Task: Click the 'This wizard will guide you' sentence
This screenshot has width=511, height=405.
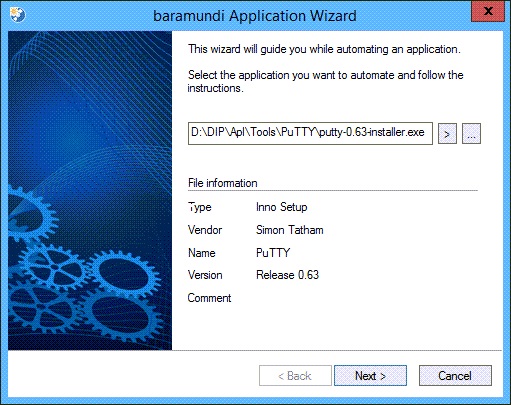Action: [324, 49]
